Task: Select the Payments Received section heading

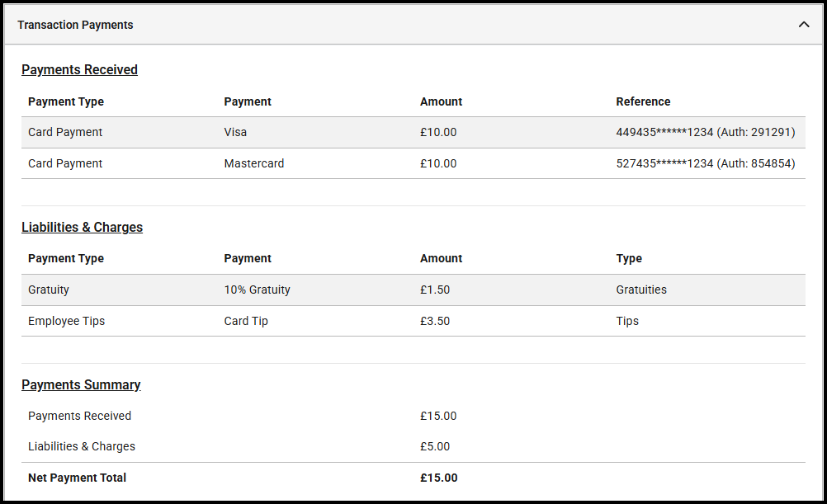Action: (x=79, y=69)
